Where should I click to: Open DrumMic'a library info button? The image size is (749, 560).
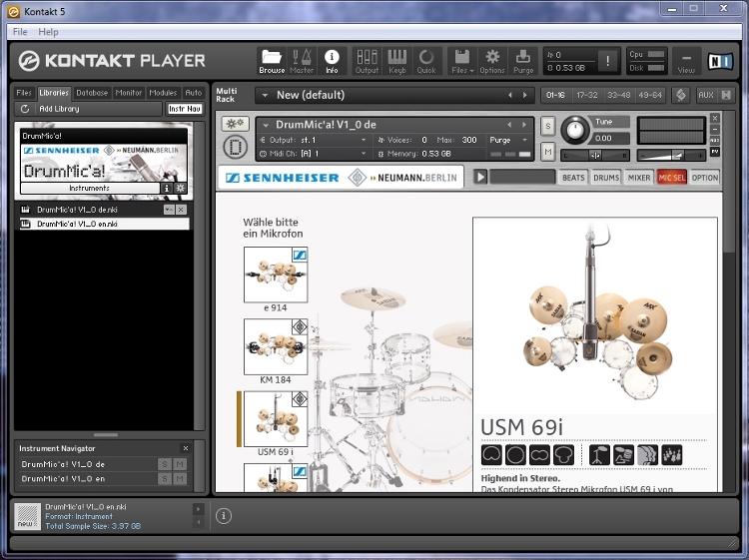166,188
